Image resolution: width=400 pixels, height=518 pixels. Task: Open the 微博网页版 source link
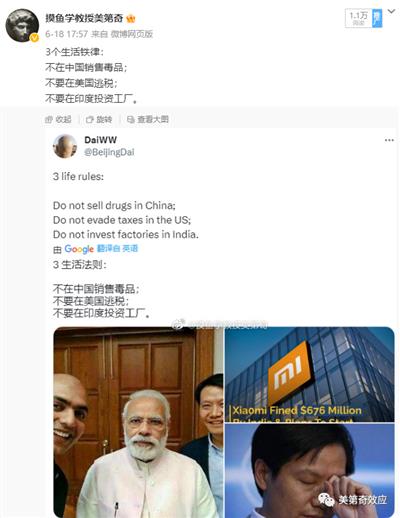pyautogui.click(x=132, y=34)
